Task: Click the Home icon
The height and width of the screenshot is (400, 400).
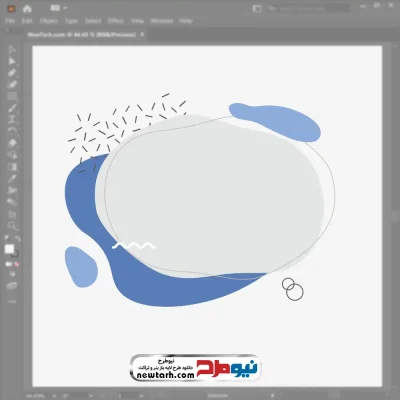Action: pos(27,9)
